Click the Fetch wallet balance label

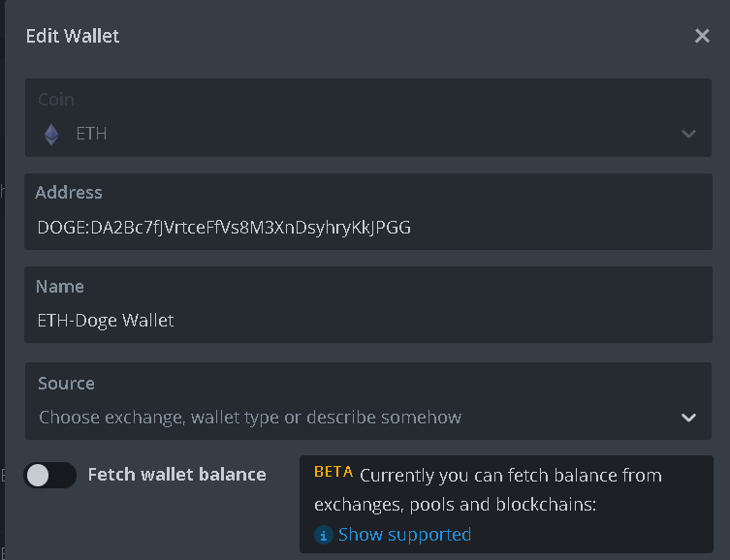[x=176, y=475]
